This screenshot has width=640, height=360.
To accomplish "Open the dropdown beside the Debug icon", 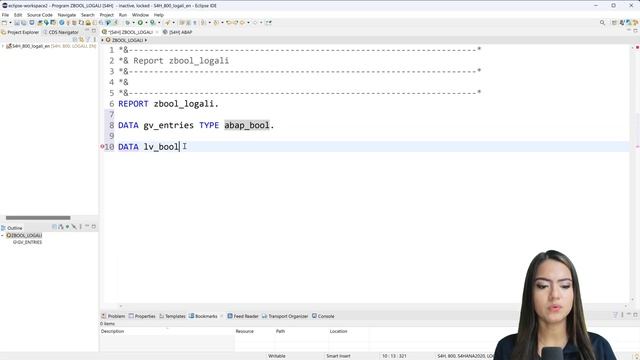I will (133, 23).
